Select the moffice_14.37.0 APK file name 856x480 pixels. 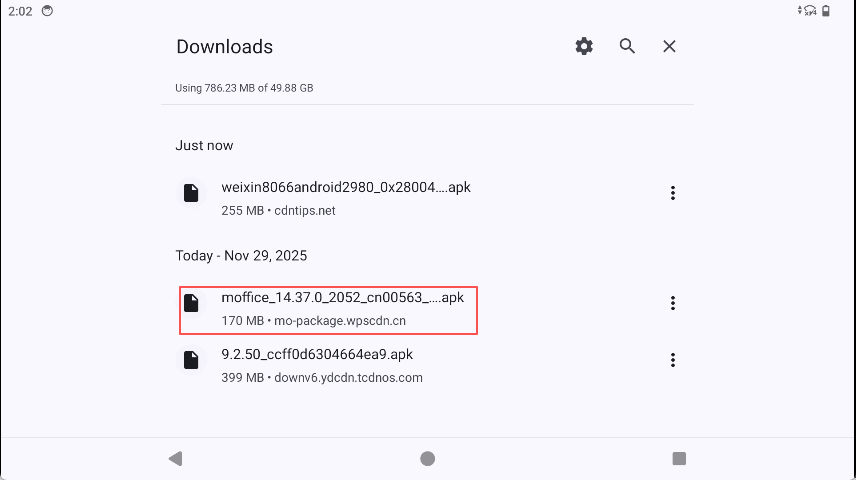coord(342,297)
